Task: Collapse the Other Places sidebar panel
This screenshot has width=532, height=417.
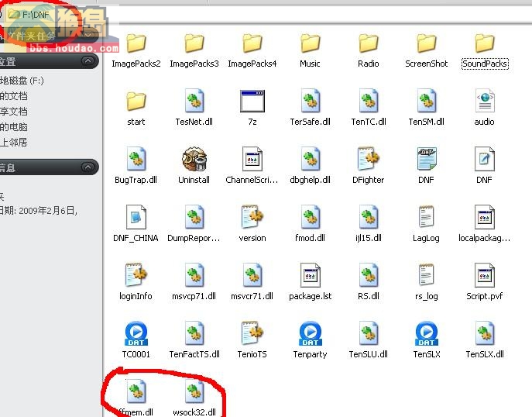Action: [x=88, y=61]
